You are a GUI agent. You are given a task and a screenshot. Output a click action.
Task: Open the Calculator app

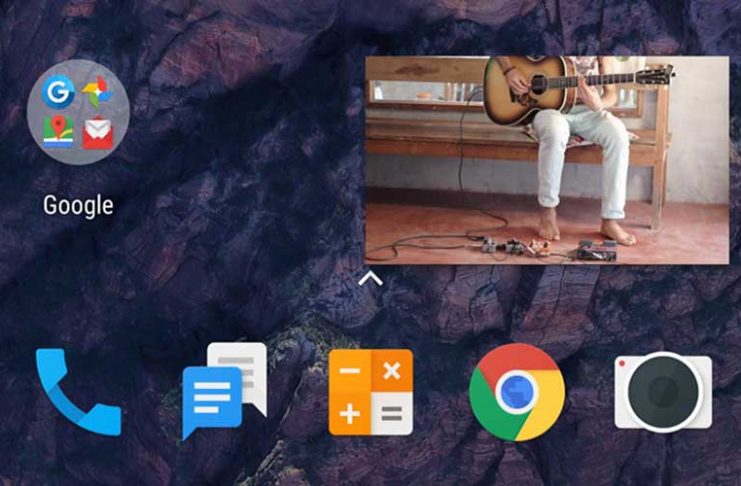coord(370,392)
